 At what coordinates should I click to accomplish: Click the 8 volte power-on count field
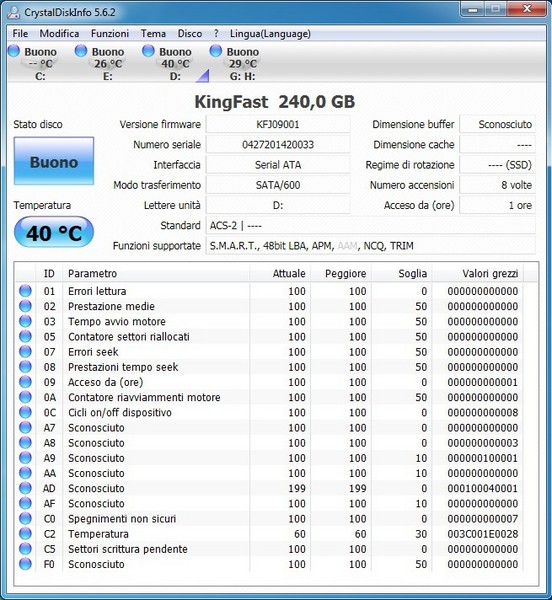tap(497, 185)
